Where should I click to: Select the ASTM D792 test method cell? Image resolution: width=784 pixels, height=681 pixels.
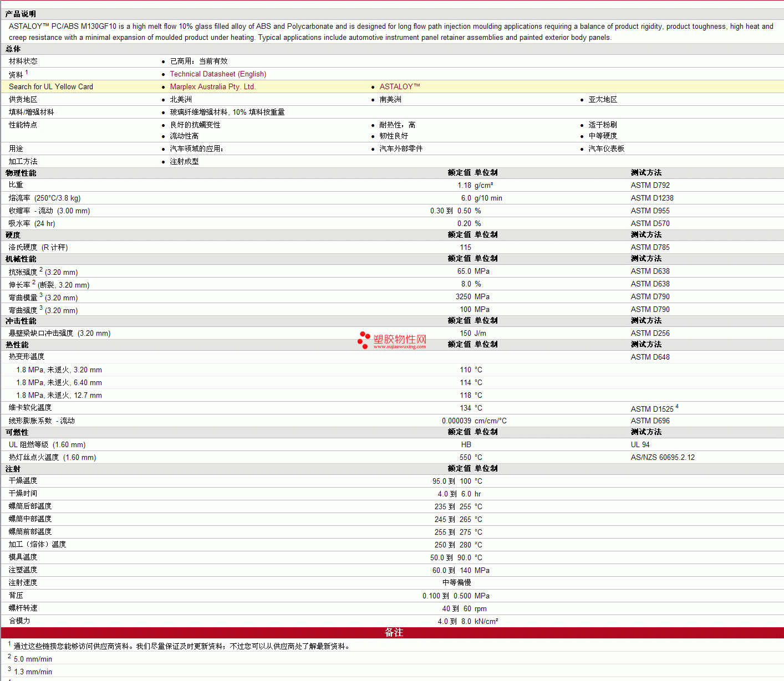[x=650, y=185]
